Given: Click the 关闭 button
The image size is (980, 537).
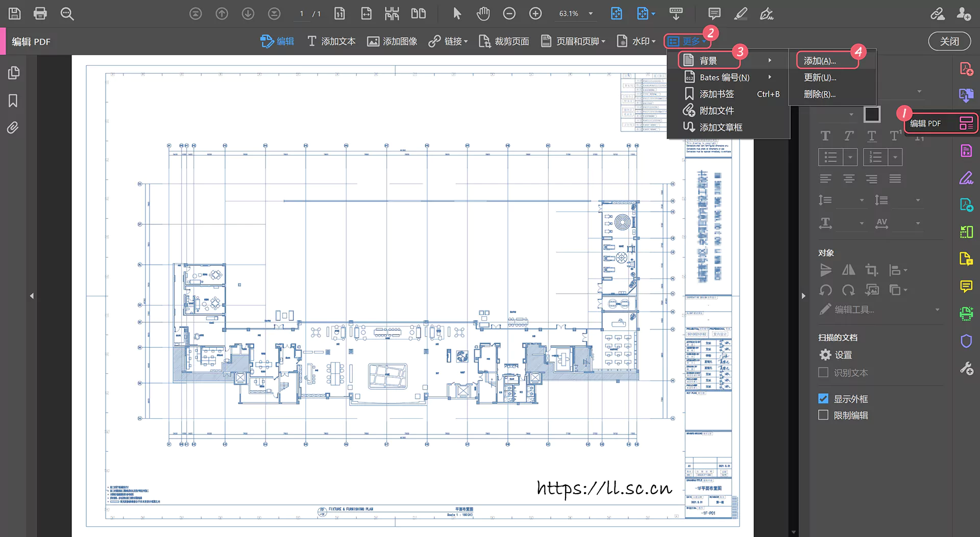Looking at the screenshot, I should (x=949, y=41).
